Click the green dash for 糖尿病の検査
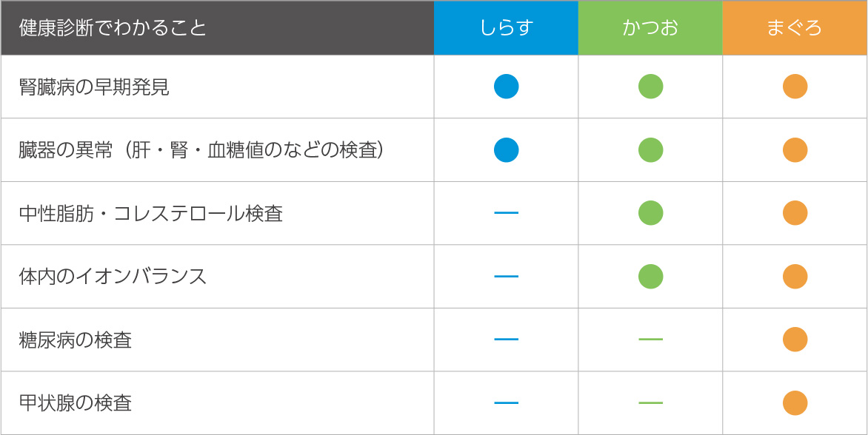The height and width of the screenshot is (435, 868). pos(650,340)
